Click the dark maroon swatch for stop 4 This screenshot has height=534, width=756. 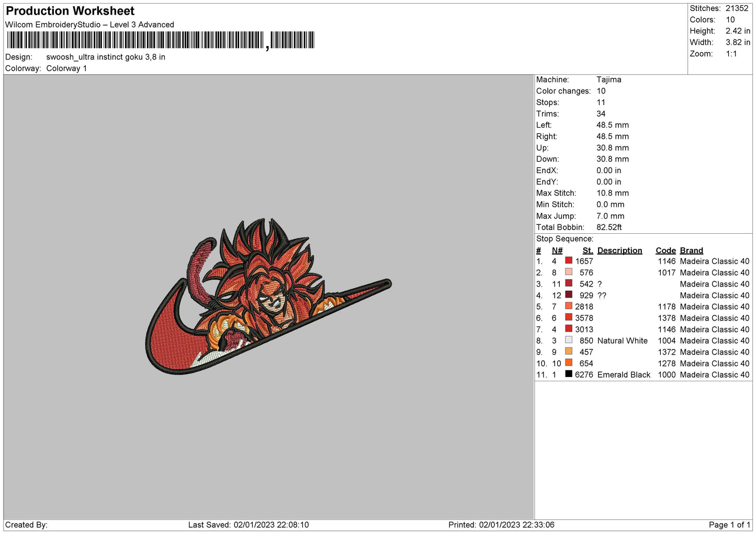569,294
